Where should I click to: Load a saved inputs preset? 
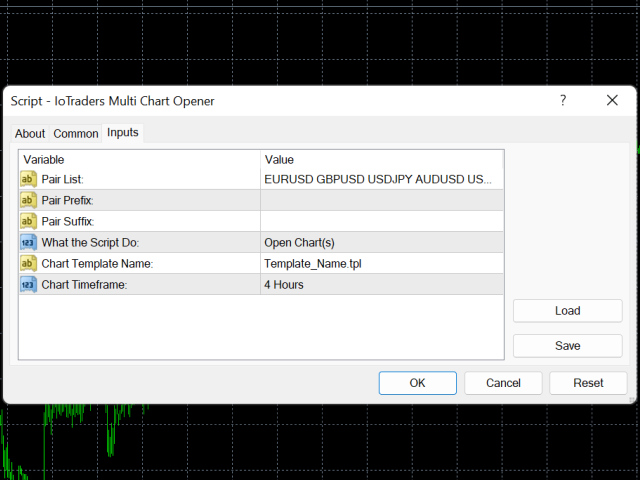click(x=568, y=311)
